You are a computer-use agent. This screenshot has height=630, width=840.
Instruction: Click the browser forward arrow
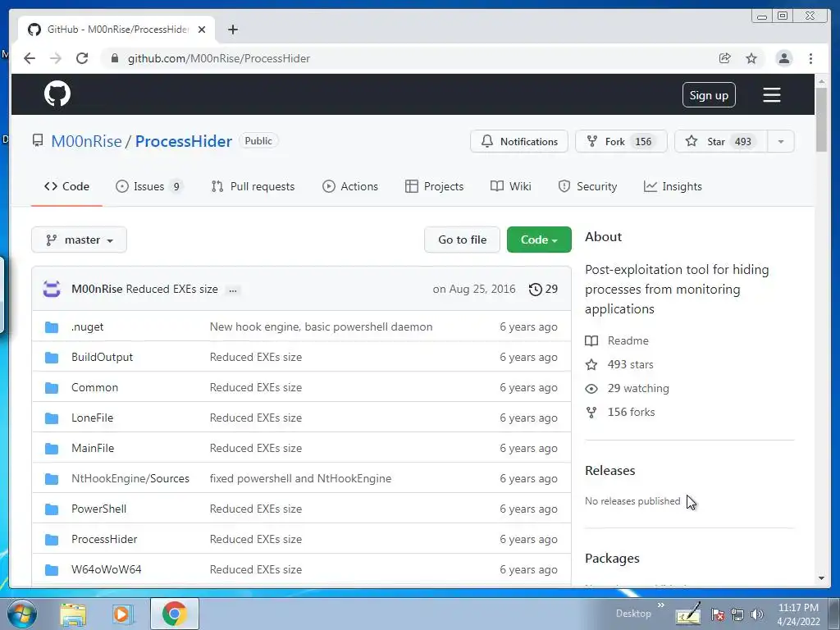point(56,58)
